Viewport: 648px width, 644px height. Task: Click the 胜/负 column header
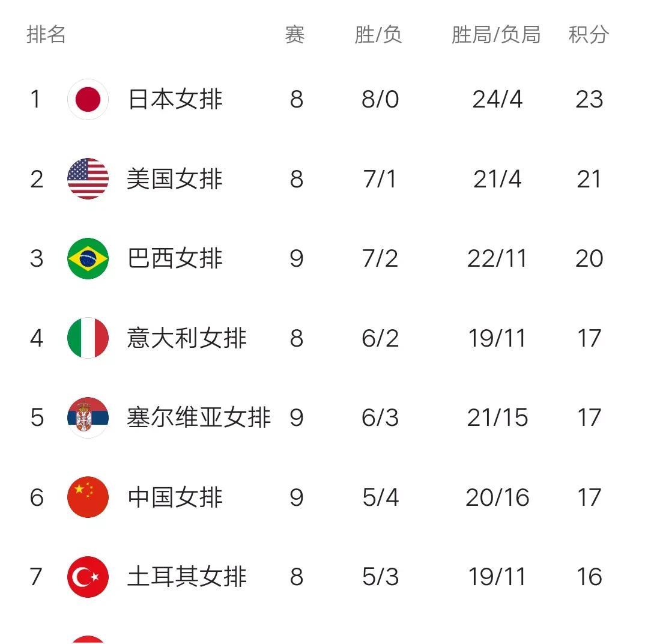tap(378, 34)
